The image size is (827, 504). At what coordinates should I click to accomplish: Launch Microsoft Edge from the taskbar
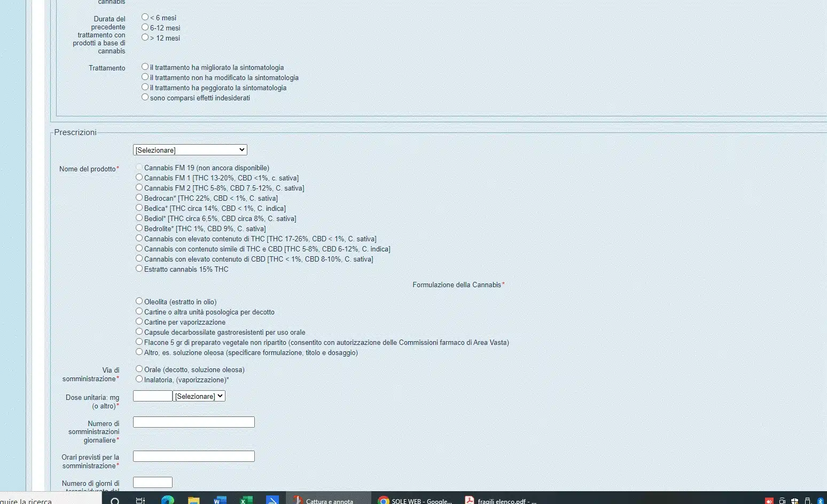pos(168,501)
